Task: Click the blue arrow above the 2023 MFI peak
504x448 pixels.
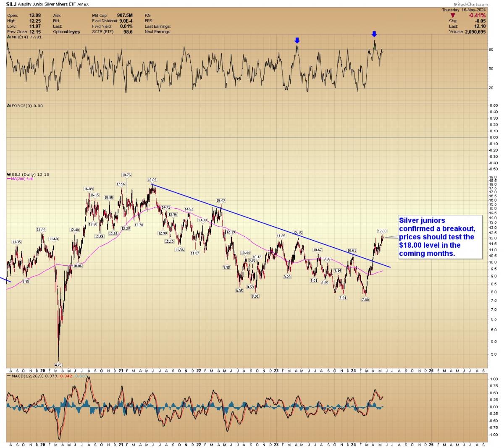Action: coord(297,40)
